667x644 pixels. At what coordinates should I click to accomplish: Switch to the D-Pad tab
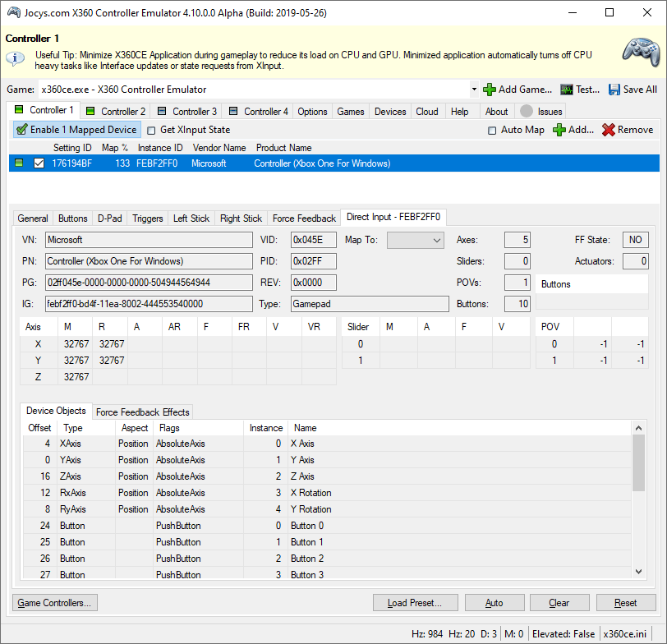(x=110, y=218)
